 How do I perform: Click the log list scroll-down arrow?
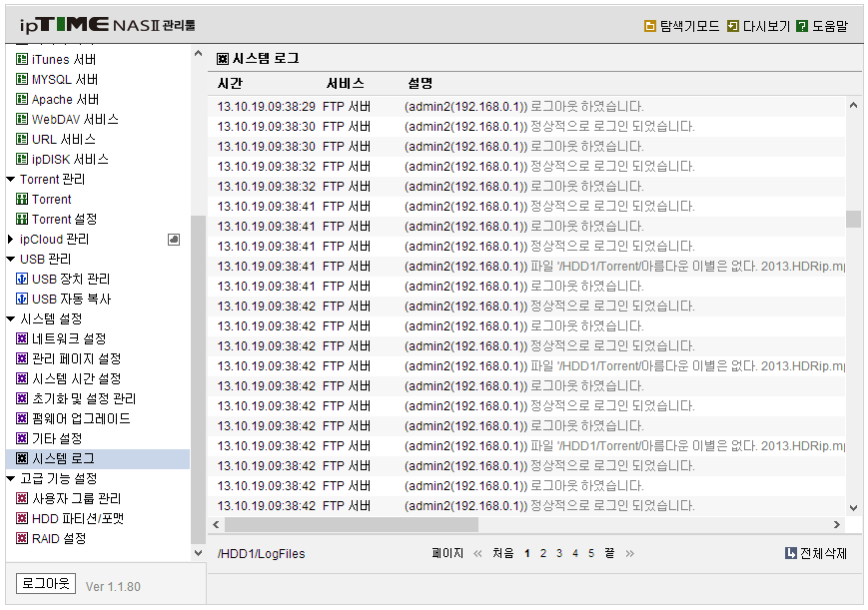click(x=853, y=507)
